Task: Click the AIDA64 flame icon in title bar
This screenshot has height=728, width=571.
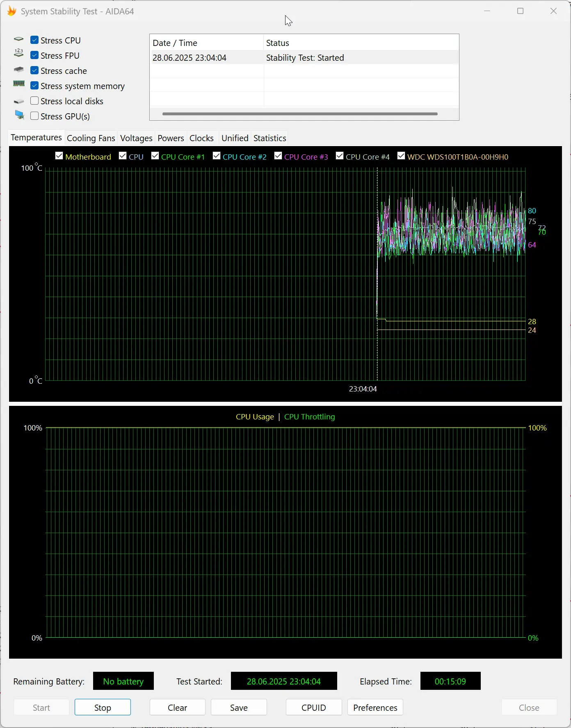Action: coord(12,11)
